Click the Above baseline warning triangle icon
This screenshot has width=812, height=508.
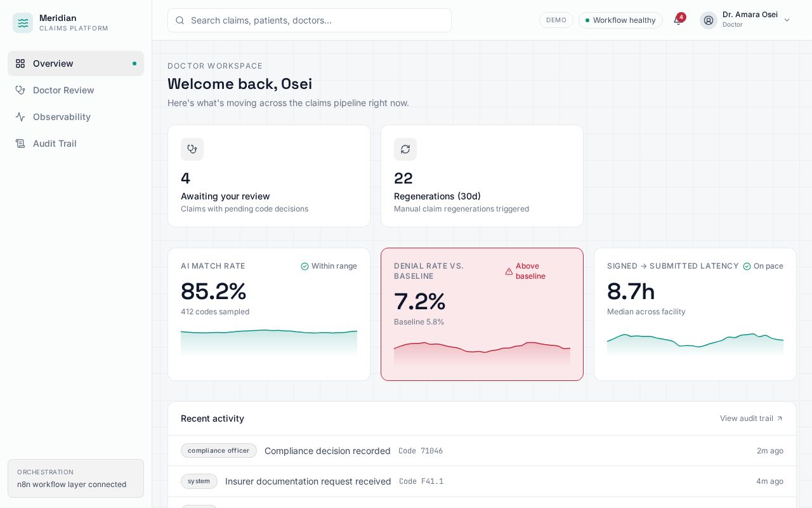pyautogui.click(x=509, y=271)
